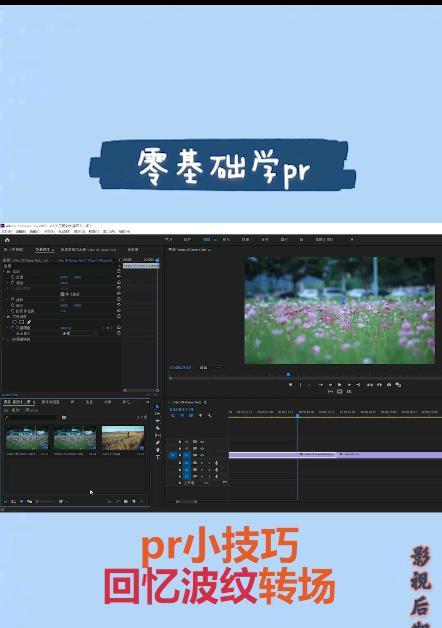The height and width of the screenshot is (628, 442).
Task: Open the File menu in the menu bar
Action: coord(6,231)
